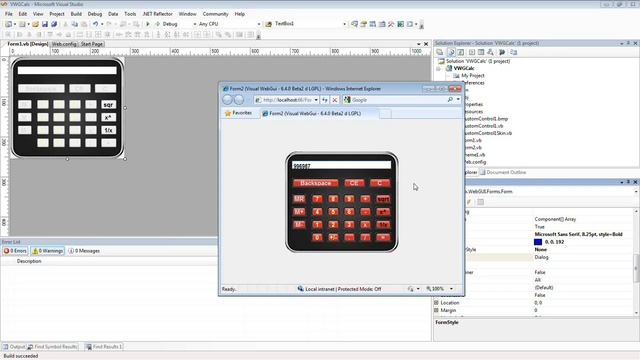Image resolution: width=640 pixels, height=360 pixels.
Task: Switch to the Start Page tab
Action: point(91,44)
